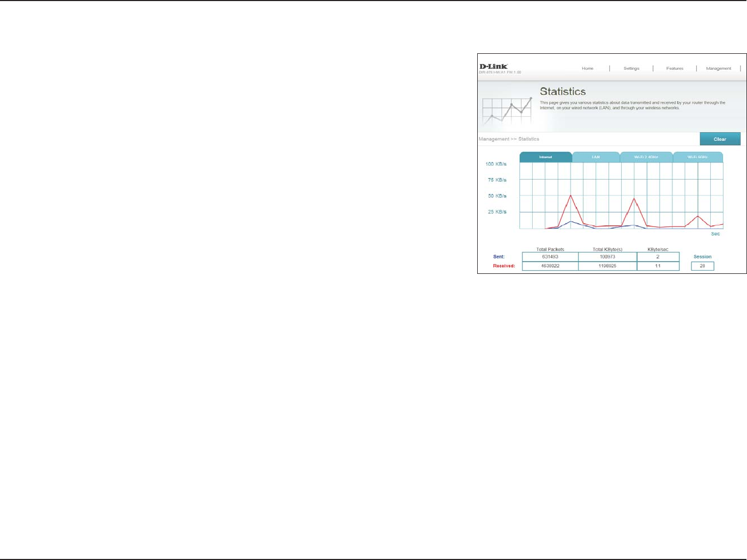The height and width of the screenshot is (560, 747).
Task: Switch to the Wi-Fi 2.4GHz tab
Action: click(x=646, y=157)
